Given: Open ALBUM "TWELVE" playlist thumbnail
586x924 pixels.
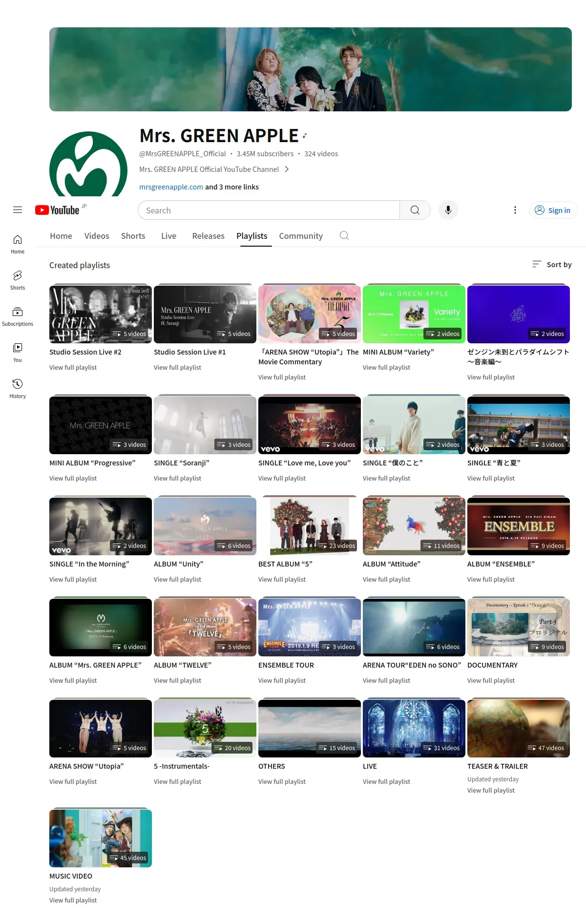Looking at the screenshot, I should (x=205, y=627).
